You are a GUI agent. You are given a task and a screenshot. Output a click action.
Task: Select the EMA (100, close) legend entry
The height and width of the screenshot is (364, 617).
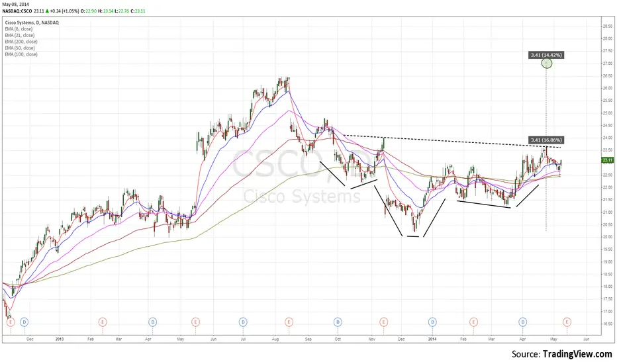(x=21, y=54)
